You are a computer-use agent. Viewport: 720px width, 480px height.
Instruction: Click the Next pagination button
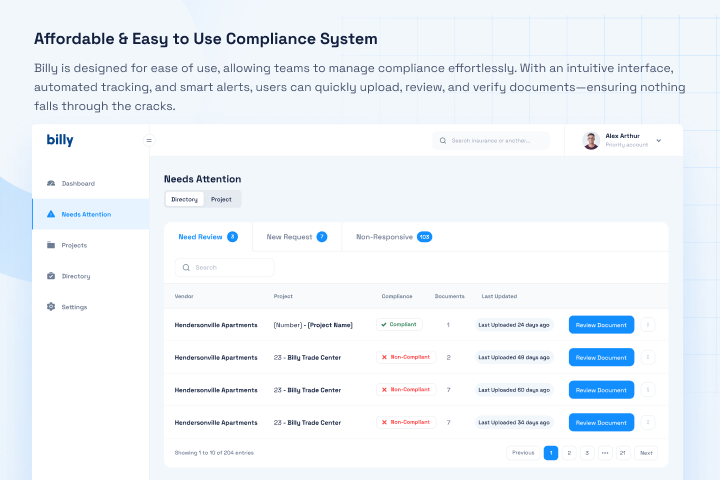click(x=646, y=453)
